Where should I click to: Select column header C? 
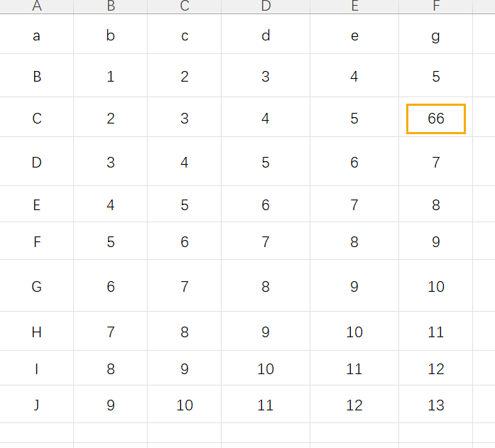pos(185,6)
